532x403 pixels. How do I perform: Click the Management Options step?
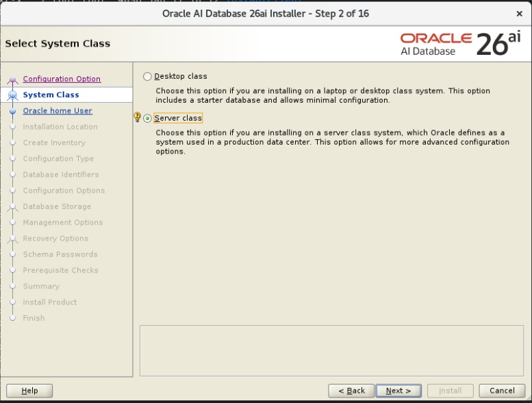click(63, 222)
